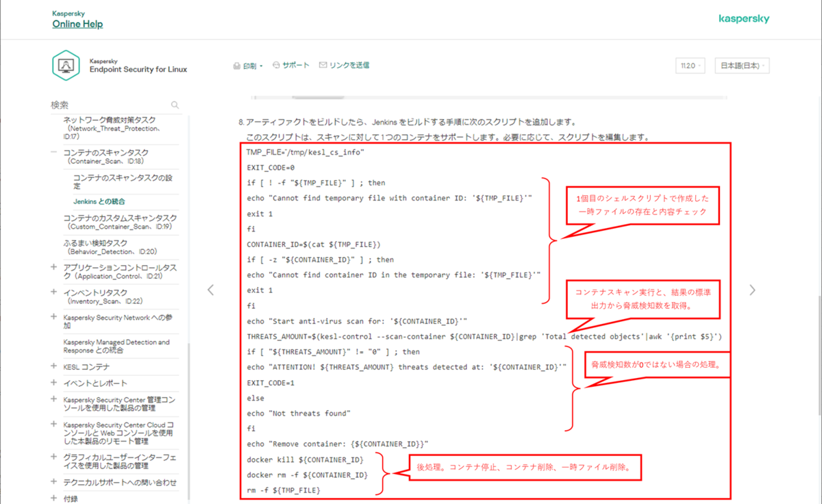Click the CONTAINER_ID=$(cat ${TMP_FILE}) line
This screenshot has width=822, height=504.
pyautogui.click(x=314, y=244)
